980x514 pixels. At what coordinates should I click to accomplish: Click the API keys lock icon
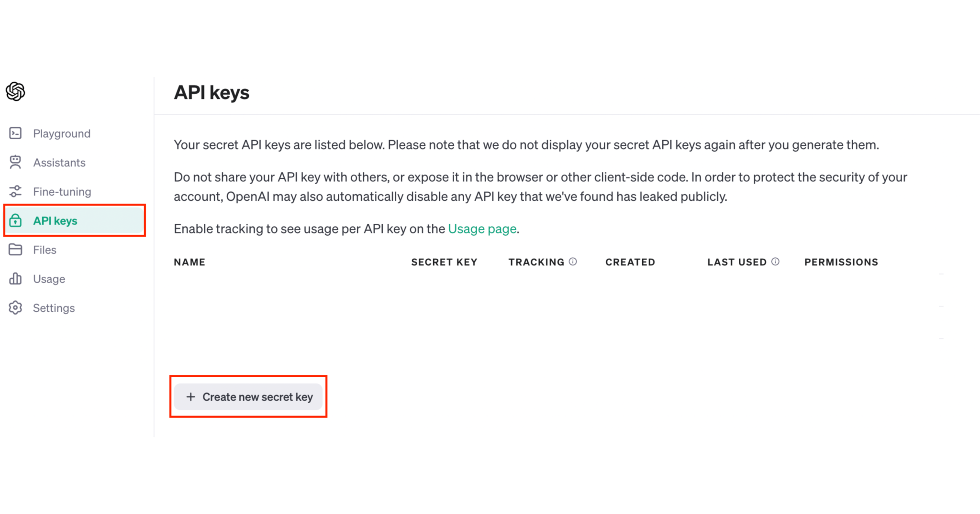click(x=15, y=221)
